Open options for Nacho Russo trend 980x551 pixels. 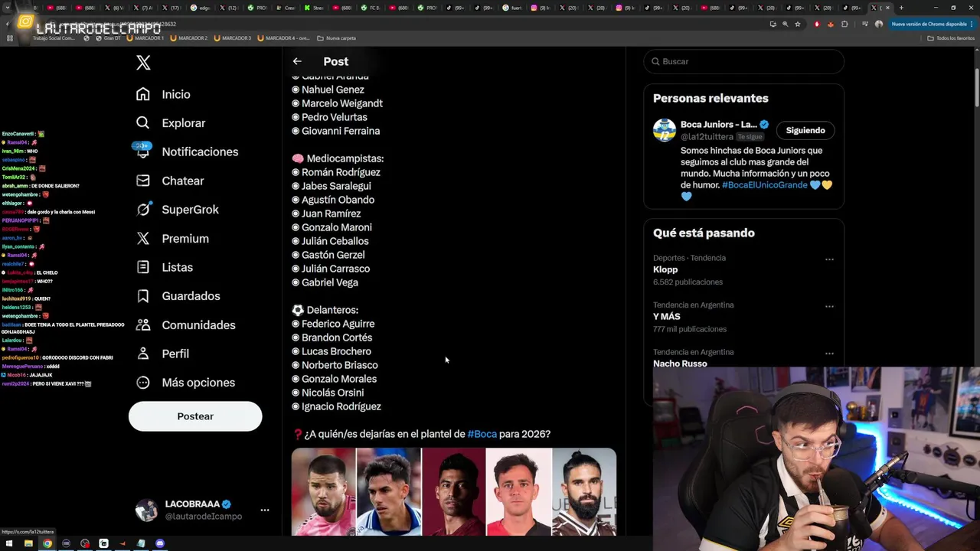[829, 354]
